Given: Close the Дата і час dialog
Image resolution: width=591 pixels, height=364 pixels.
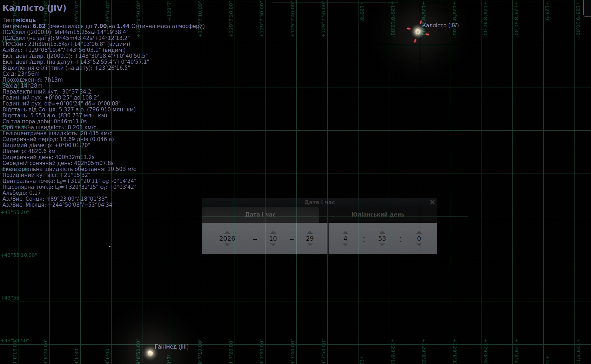Looking at the screenshot, I should click(432, 202).
